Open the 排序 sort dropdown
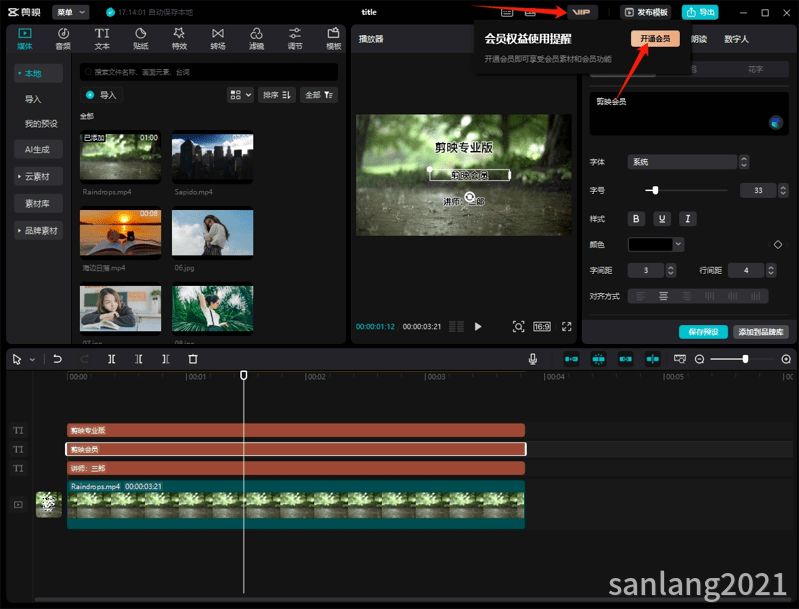Viewport: 799px width, 609px height. click(x=277, y=95)
